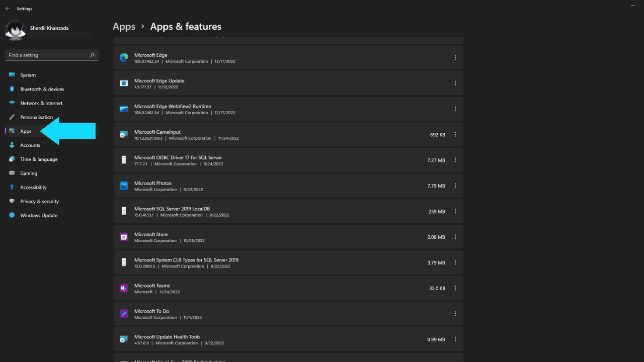Open Sherdil Khanzada profile avatar
Image resolution: width=644 pixels, height=362 pixels.
pyautogui.click(x=15, y=30)
